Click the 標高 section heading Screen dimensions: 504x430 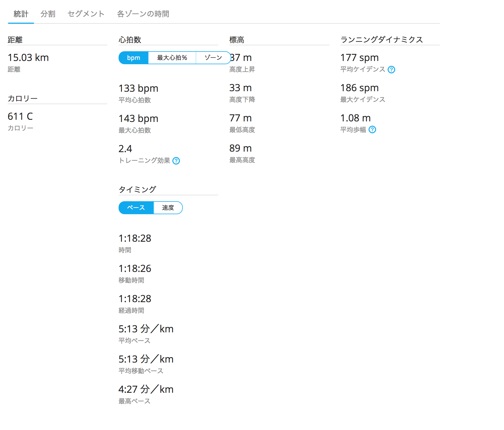pyautogui.click(x=237, y=40)
